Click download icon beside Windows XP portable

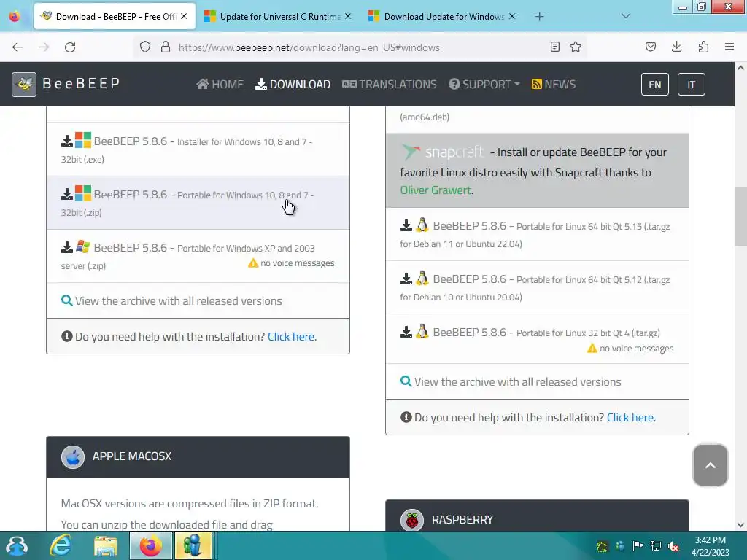[x=67, y=248]
